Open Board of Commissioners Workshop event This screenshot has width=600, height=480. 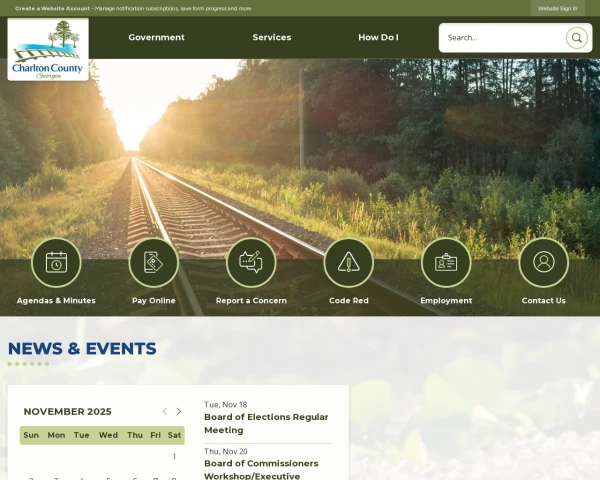[261, 470]
